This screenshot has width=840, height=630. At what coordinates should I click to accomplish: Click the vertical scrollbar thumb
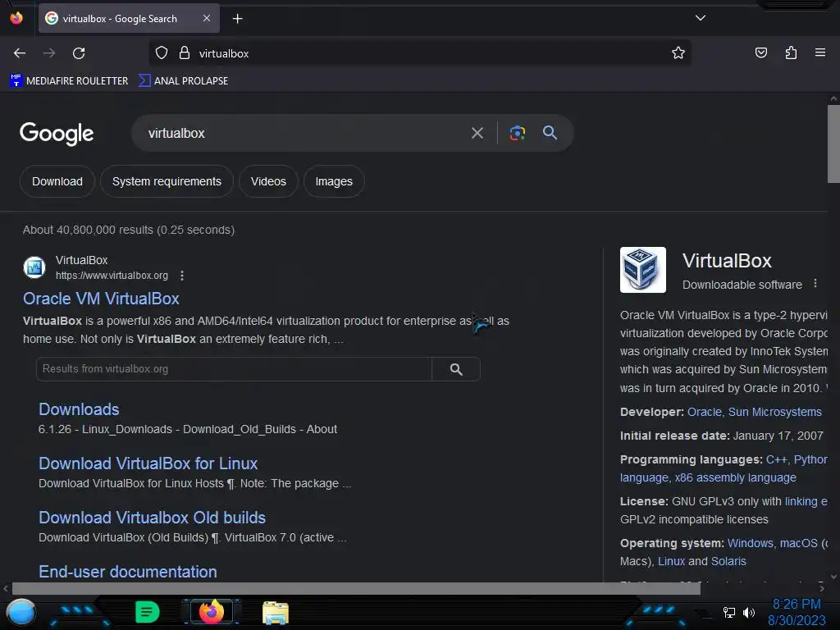[x=833, y=144]
